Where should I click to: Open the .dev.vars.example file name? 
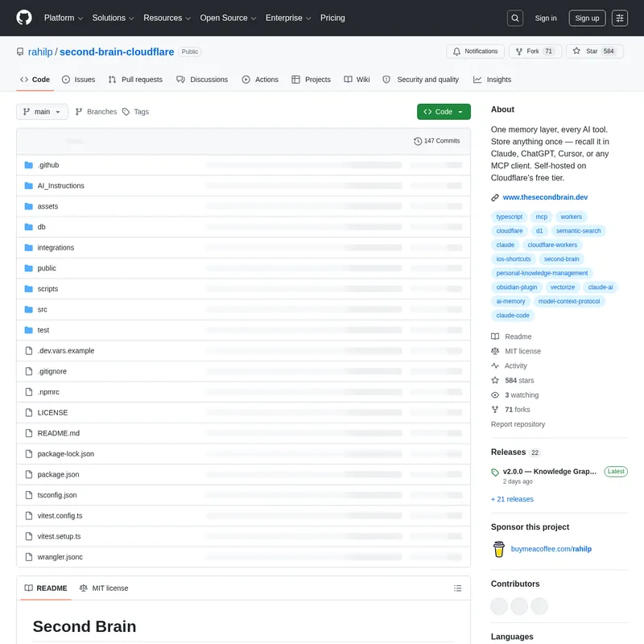tap(66, 351)
